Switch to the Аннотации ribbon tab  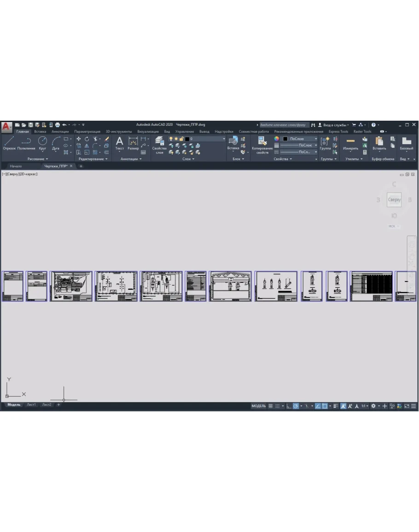(x=60, y=132)
